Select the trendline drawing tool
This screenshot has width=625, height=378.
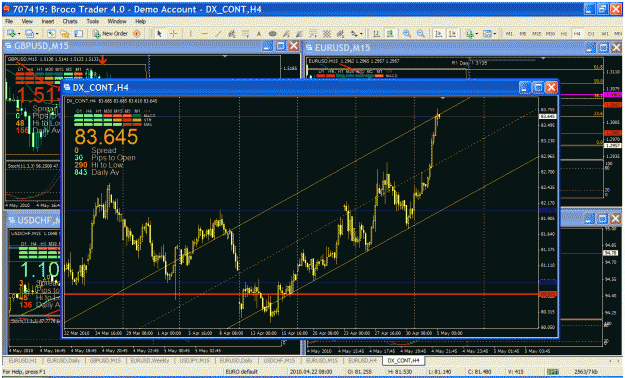tap(218, 34)
